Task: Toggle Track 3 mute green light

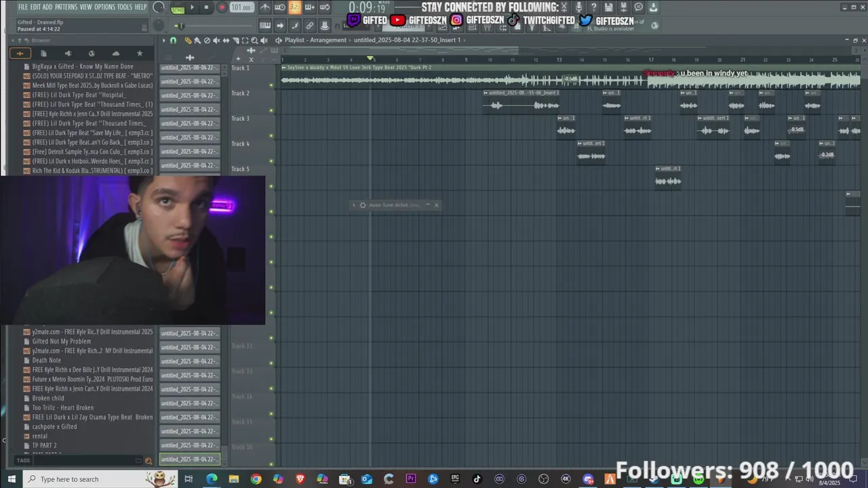Action: (x=271, y=136)
